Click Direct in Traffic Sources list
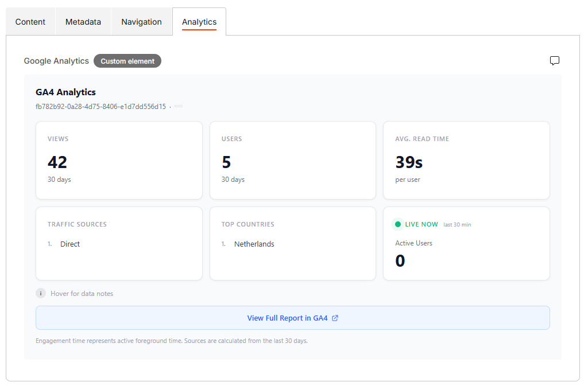This screenshot has width=588, height=390. [x=70, y=244]
